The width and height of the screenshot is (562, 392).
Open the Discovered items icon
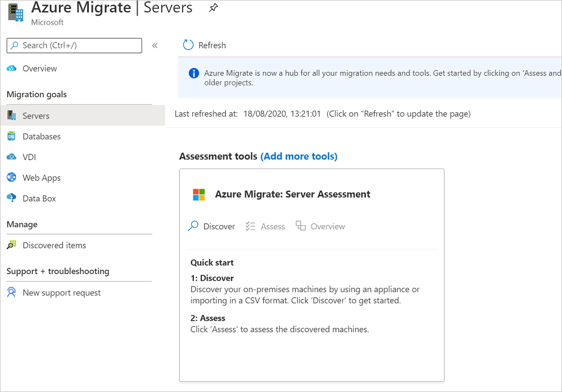point(12,245)
